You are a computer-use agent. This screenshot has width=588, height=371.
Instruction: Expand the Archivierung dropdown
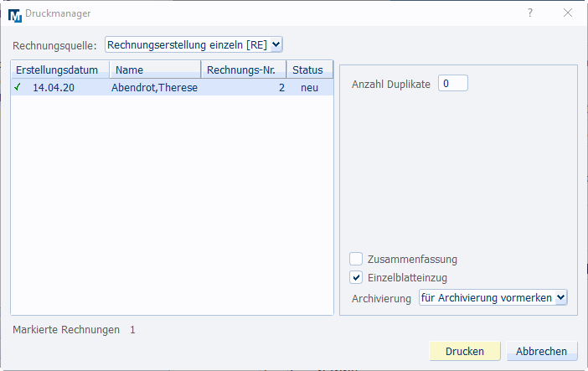493,297
